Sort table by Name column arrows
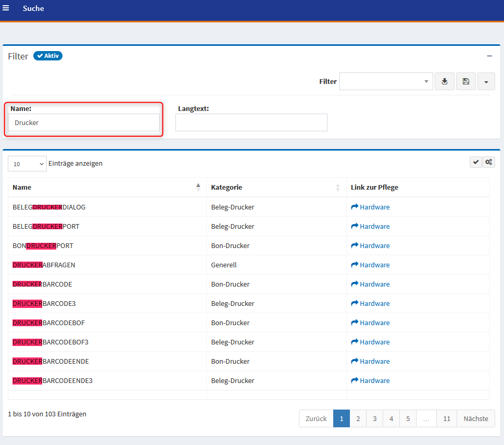The image size is (504, 445). tap(198, 187)
